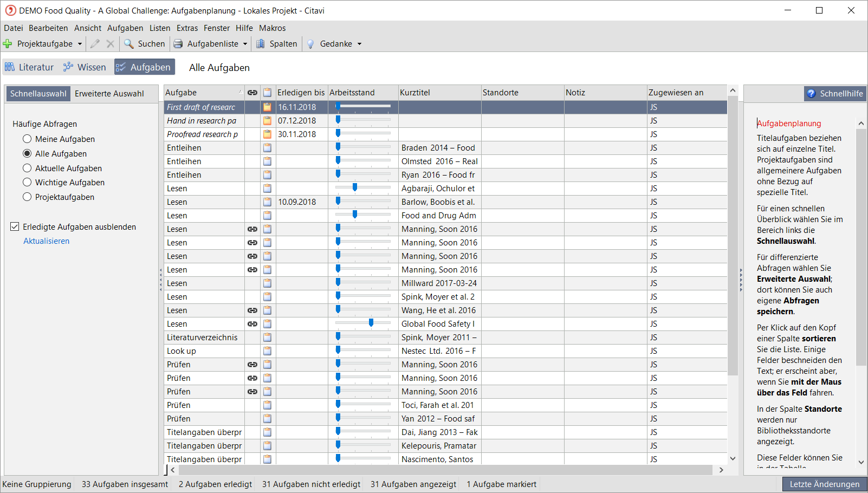Click clipboard icon in Yan 2012 row

(x=267, y=419)
